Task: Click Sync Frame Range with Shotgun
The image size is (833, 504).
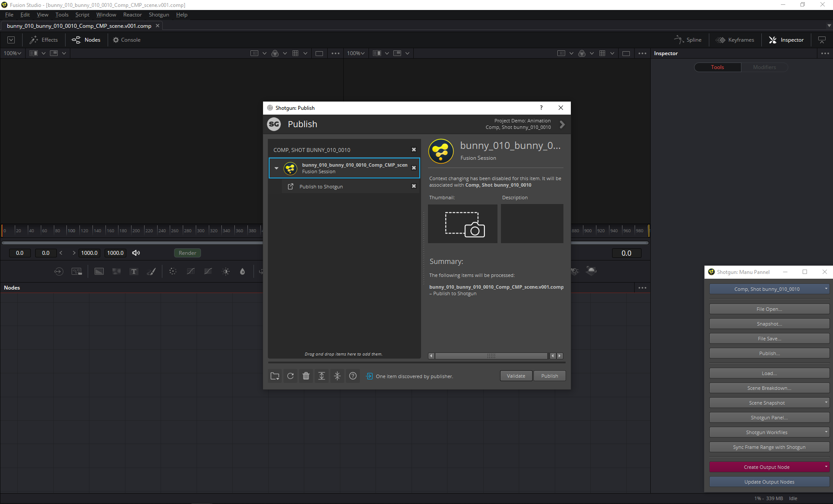Action: (x=769, y=447)
